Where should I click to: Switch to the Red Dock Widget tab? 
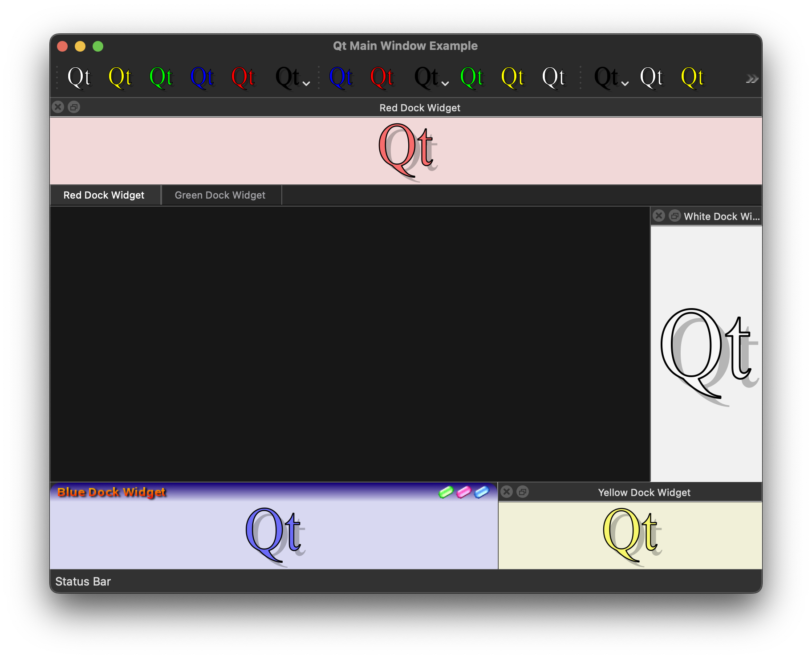pos(105,195)
